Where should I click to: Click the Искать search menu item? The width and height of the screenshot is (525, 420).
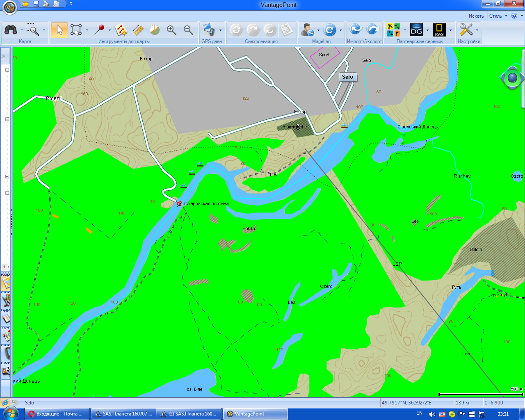coord(476,16)
